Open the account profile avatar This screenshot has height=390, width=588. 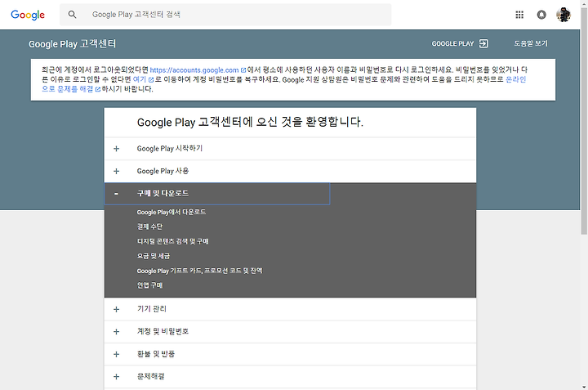point(563,15)
